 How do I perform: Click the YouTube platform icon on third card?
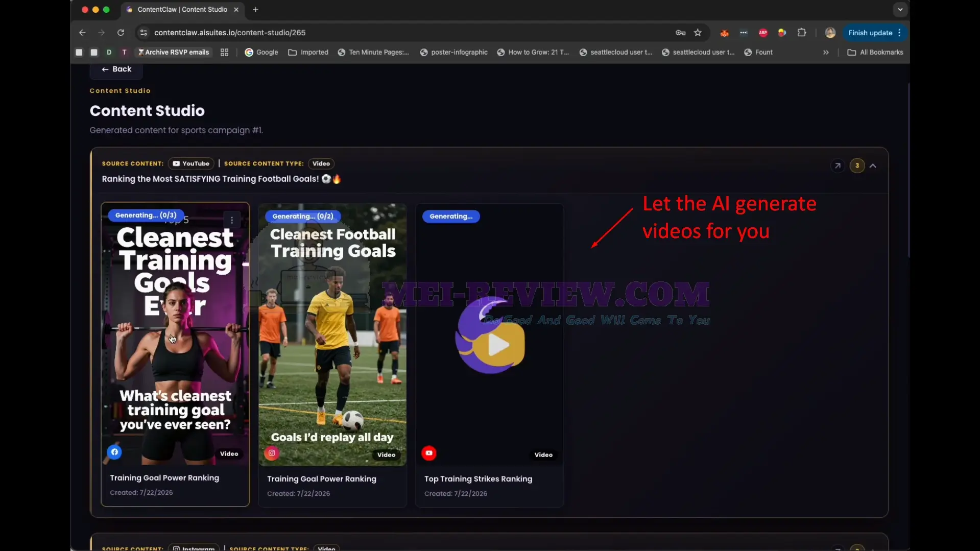[x=429, y=453]
